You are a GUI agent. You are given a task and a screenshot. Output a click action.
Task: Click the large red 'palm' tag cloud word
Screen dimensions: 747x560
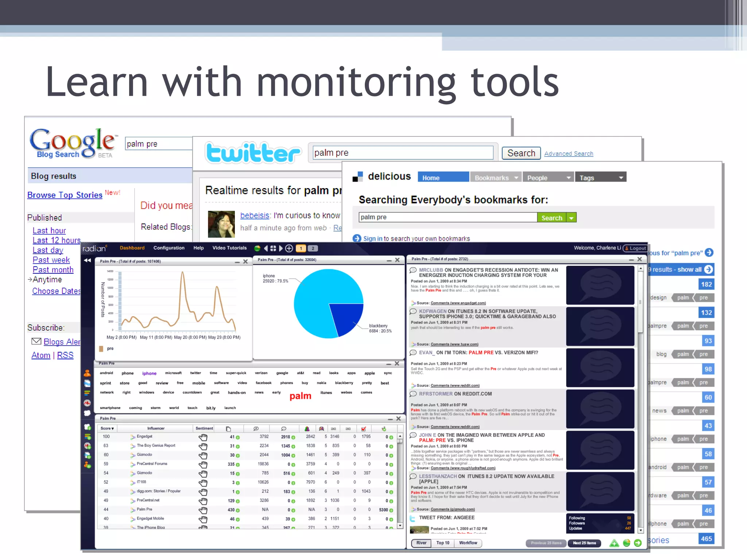tap(300, 396)
